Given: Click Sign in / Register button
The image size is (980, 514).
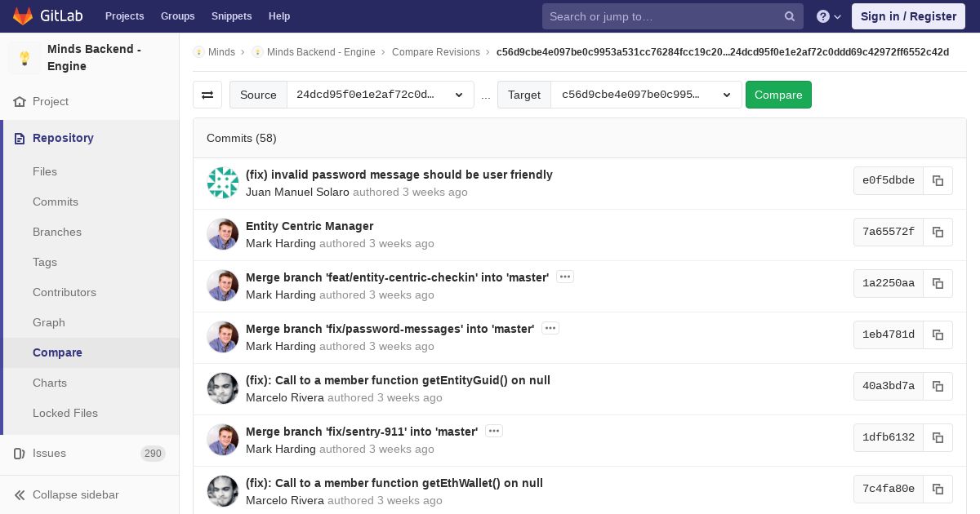Looking at the screenshot, I should point(908,16).
